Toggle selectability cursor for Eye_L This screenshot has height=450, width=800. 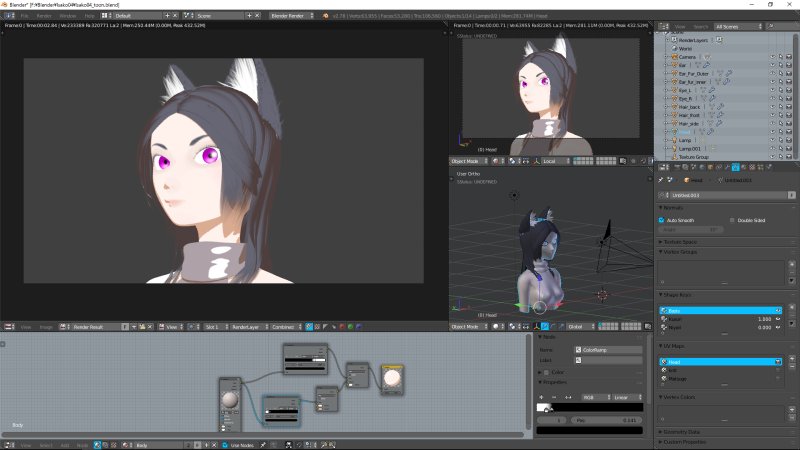[781, 90]
